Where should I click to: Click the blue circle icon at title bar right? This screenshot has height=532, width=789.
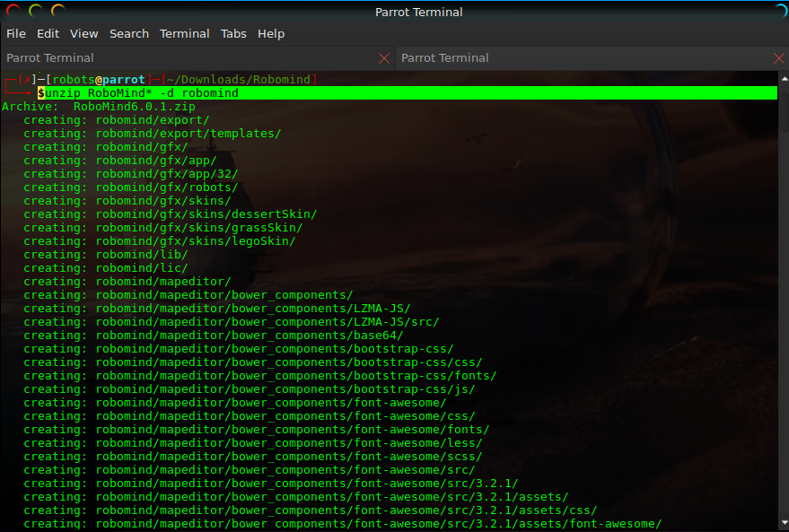pos(782,10)
